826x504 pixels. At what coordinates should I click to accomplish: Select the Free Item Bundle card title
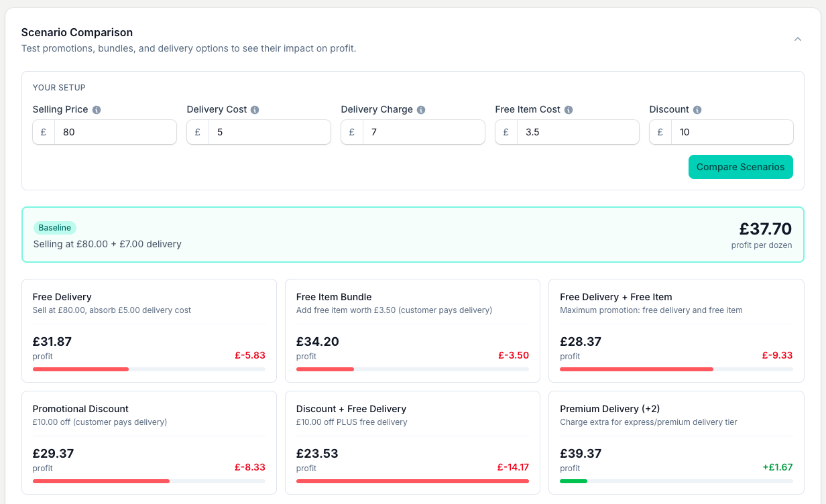pos(334,297)
